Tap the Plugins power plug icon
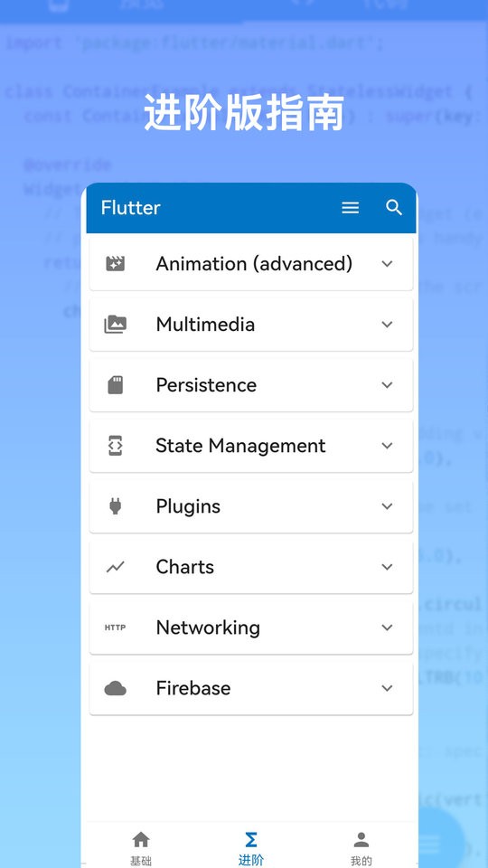 point(115,506)
